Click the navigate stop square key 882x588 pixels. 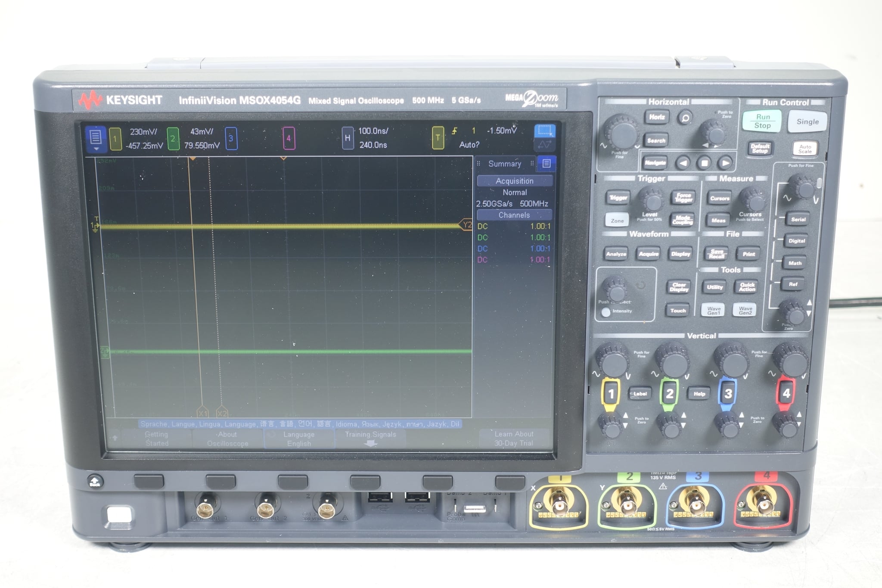(704, 163)
